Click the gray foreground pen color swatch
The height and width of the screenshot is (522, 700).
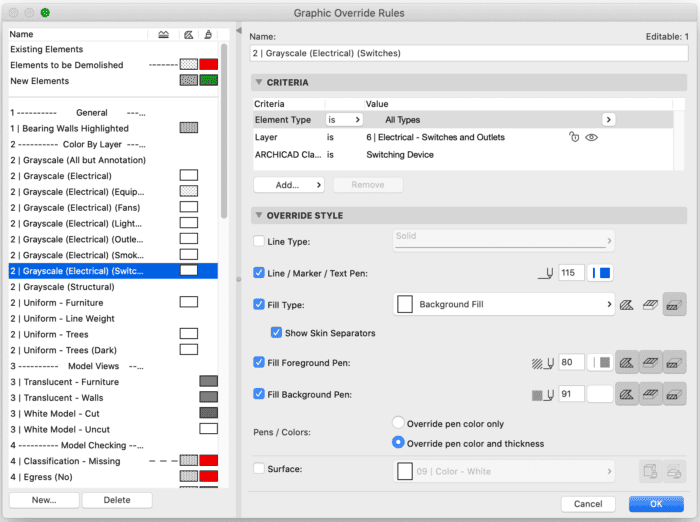tap(600, 362)
